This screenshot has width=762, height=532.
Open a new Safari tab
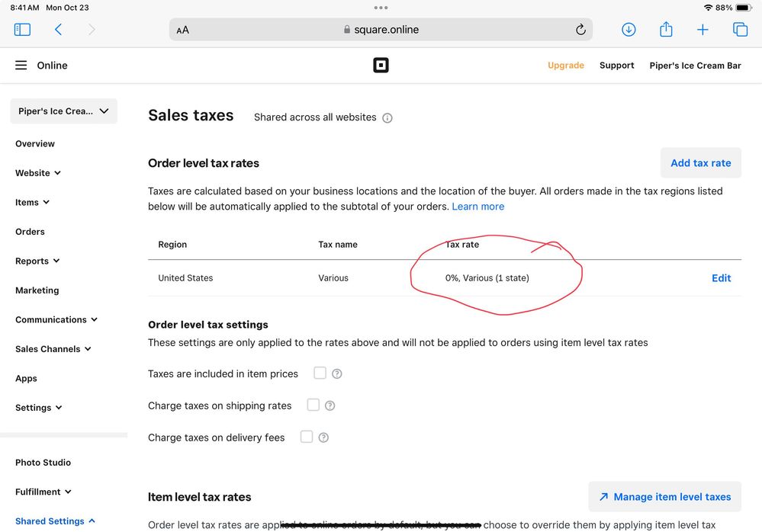pos(703,30)
